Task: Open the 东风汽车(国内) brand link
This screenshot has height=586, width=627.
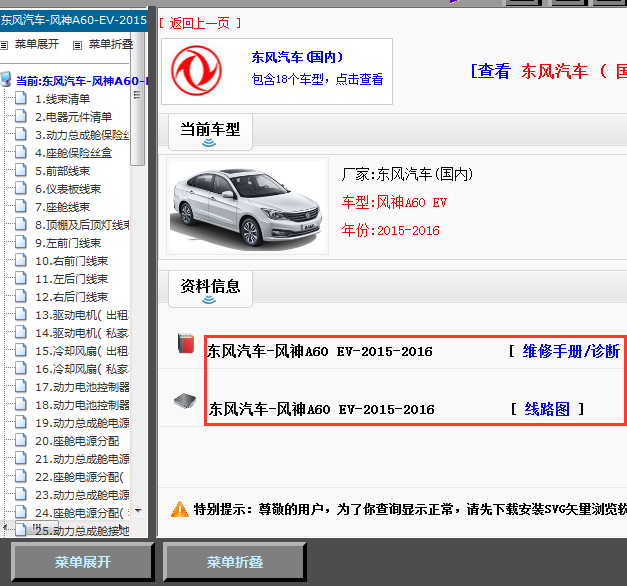Action: pyautogui.click(x=297, y=57)
